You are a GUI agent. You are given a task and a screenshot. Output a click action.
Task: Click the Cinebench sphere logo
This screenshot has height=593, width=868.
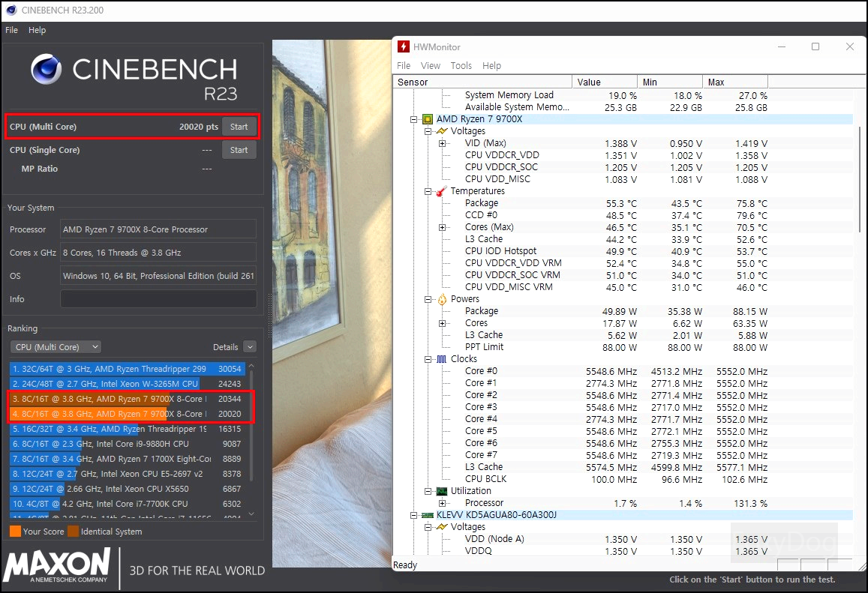point(46,69)
